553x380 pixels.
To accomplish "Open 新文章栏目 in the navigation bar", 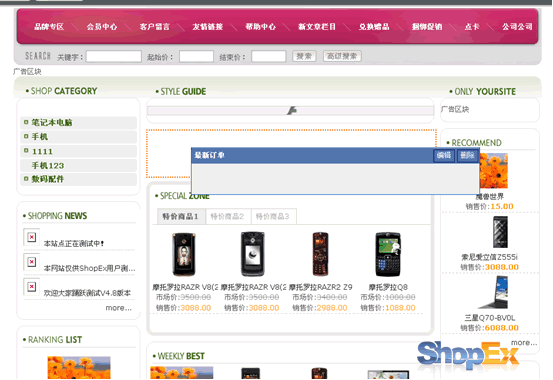I will click(317, 27).
